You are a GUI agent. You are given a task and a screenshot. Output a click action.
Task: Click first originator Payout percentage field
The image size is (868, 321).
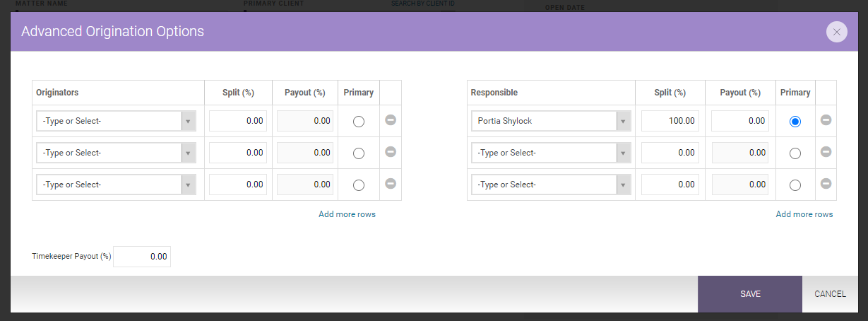pyautogui.click(x=305, y=121)
